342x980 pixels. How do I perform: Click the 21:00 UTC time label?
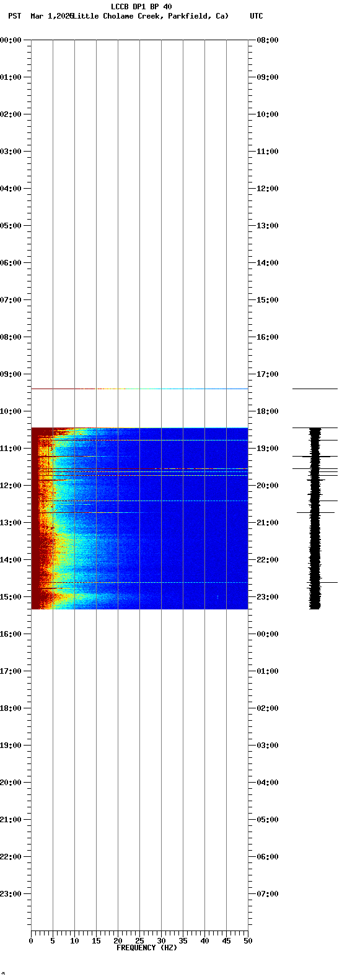pyautogui.click(x=268, y=523)
